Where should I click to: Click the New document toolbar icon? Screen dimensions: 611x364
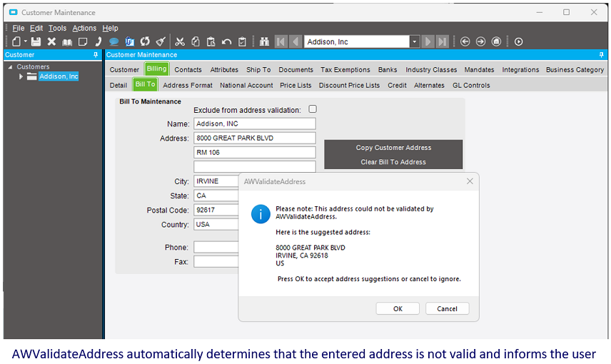tap(16, 41)
